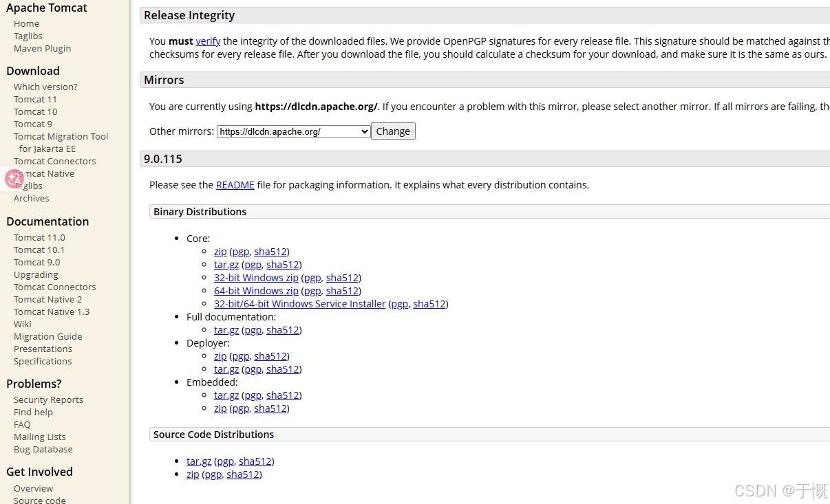Open sha512 for source code zip
830x504 pixels.
click(x=243, y=474)
